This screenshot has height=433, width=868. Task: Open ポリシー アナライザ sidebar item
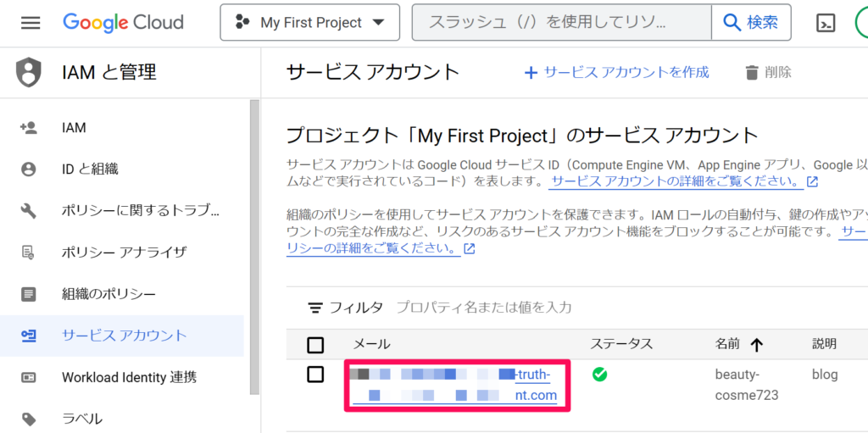[x=122, y=252]
